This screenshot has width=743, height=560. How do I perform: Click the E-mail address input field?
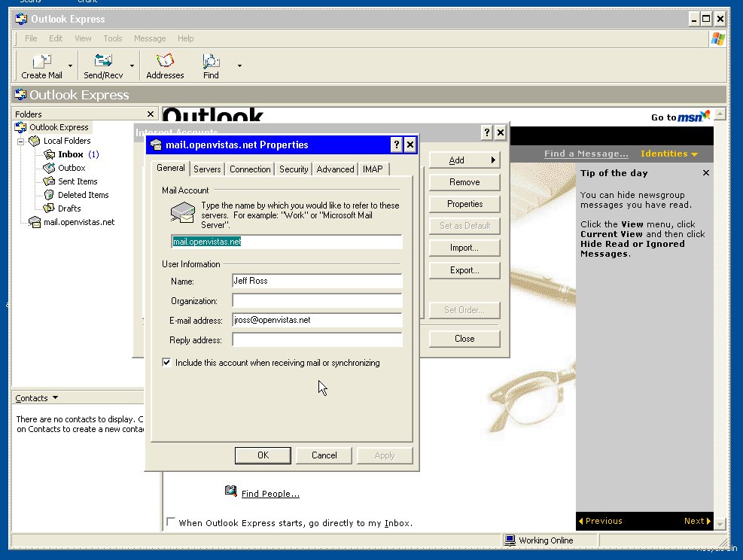[317, 321]
